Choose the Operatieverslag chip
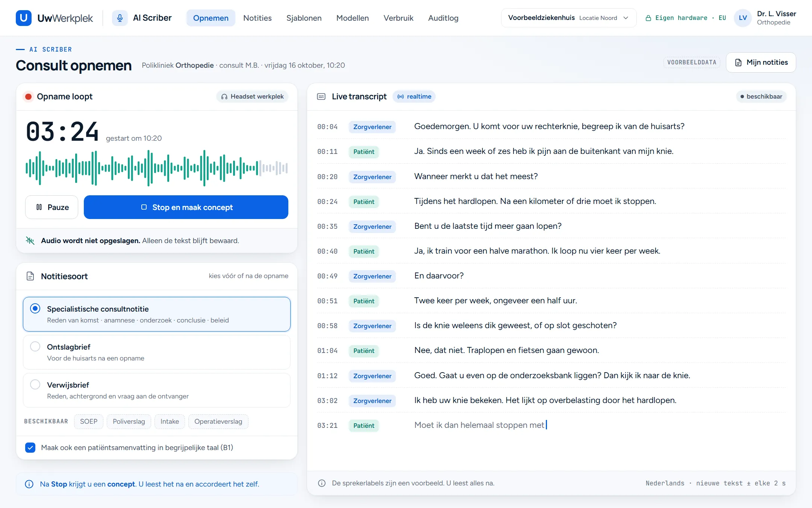The height and width of the screenshot is (508, 812). [x=218, y=421]
